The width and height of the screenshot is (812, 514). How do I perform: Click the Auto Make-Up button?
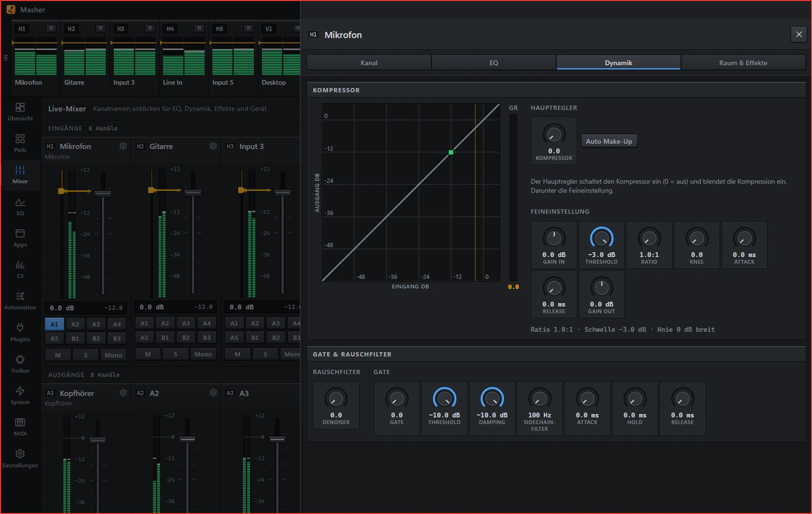[x=609, y=141]
